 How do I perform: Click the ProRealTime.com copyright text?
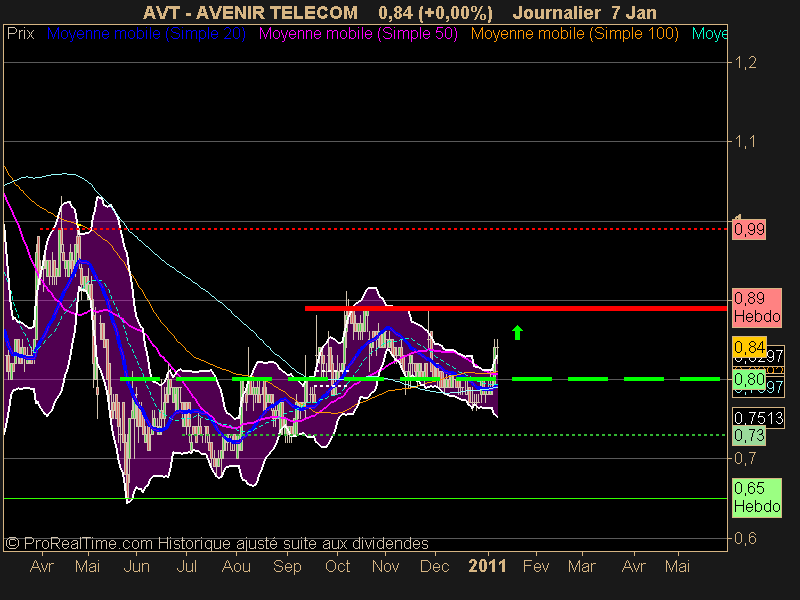217,543
